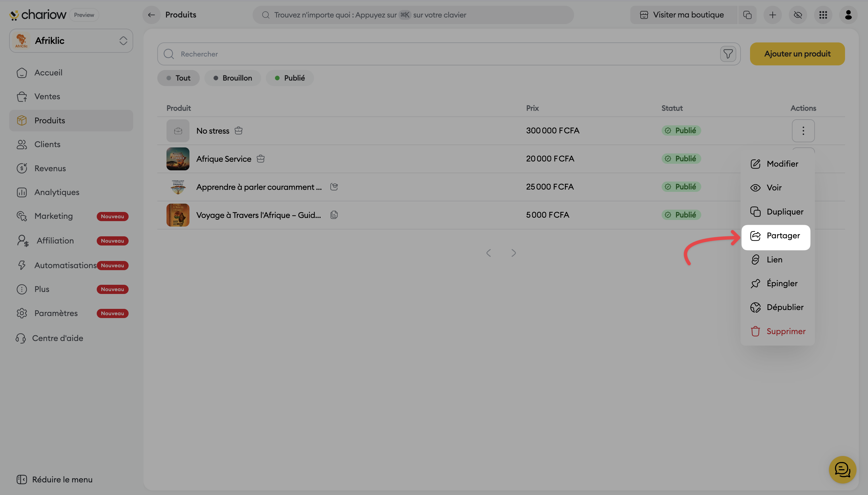Image resolution: width=868 pixels, height=495 pixels.
Task: Click the Afrique Service product thumbnail
Action: (178, 159)
